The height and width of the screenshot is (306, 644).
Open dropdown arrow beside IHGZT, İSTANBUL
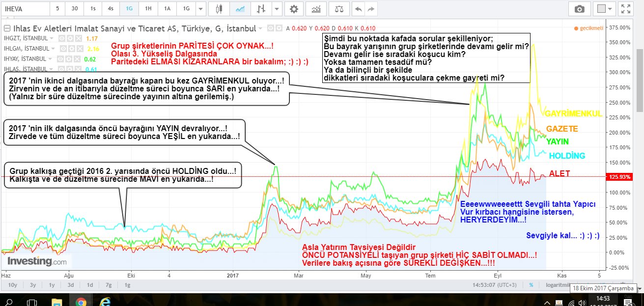pos(51,38)
